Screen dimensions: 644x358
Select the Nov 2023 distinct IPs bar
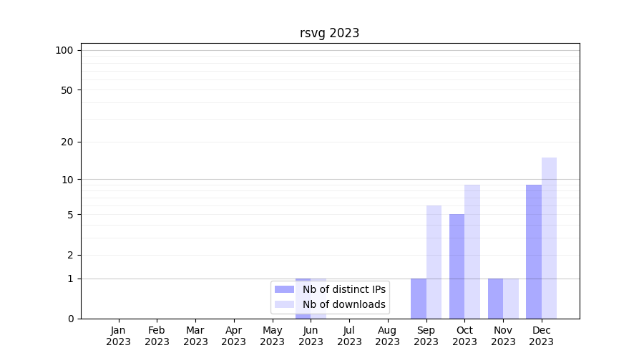[x=495, y=299]
